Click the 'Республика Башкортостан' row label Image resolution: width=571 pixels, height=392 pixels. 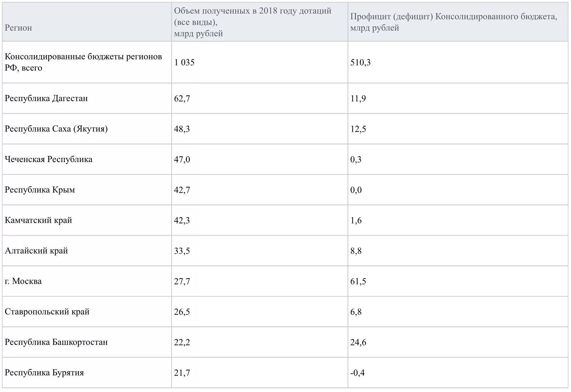pyautogui.click(x=56, y=342)
